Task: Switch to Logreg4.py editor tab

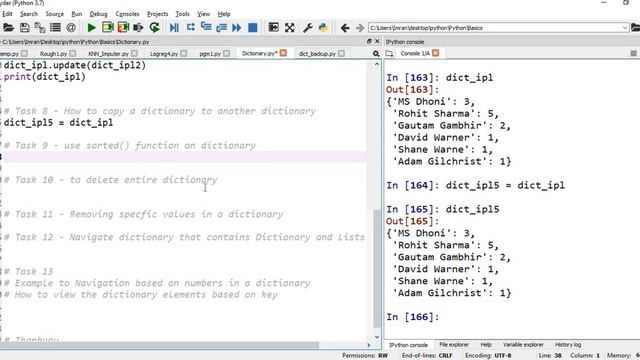Action: [164, 53]
